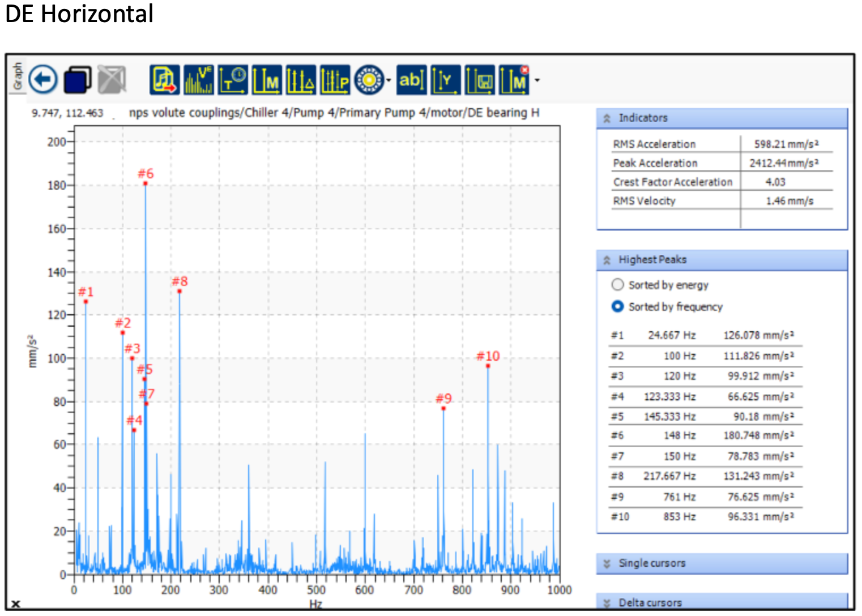Open dropdown arrow next to bearing icon

(x=389, y=80)
